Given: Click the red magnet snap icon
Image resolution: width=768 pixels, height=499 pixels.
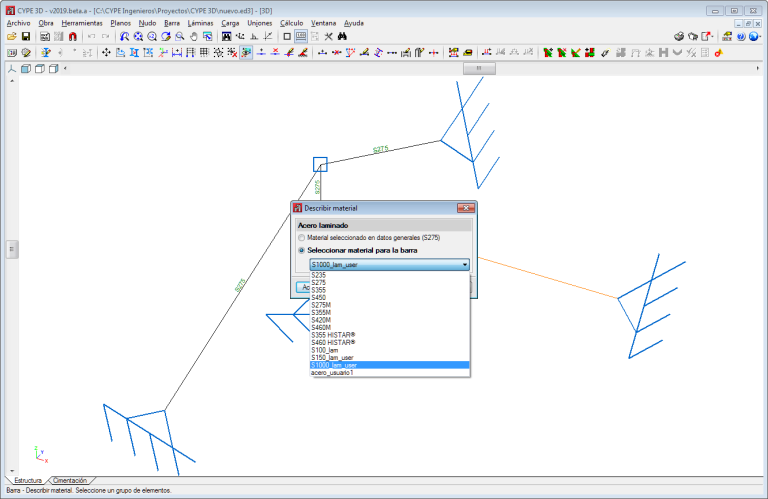Looking at the screenshot, I should tap(73, 36).
